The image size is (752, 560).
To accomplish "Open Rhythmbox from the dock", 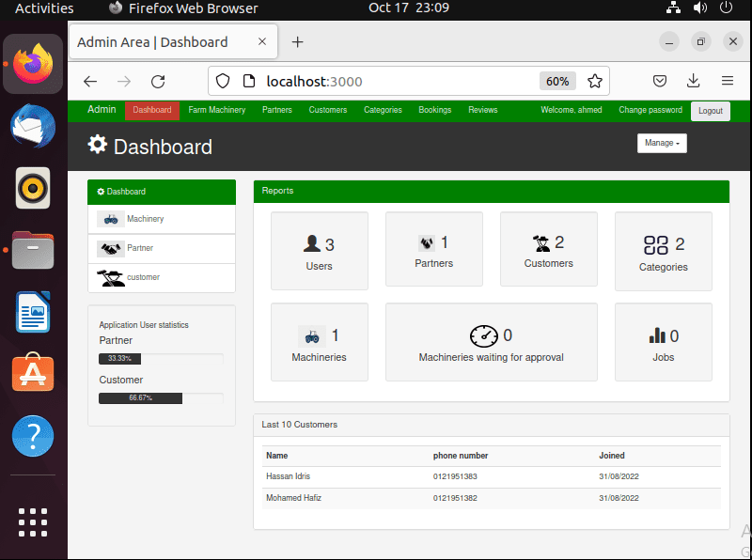I will [33, 188].
